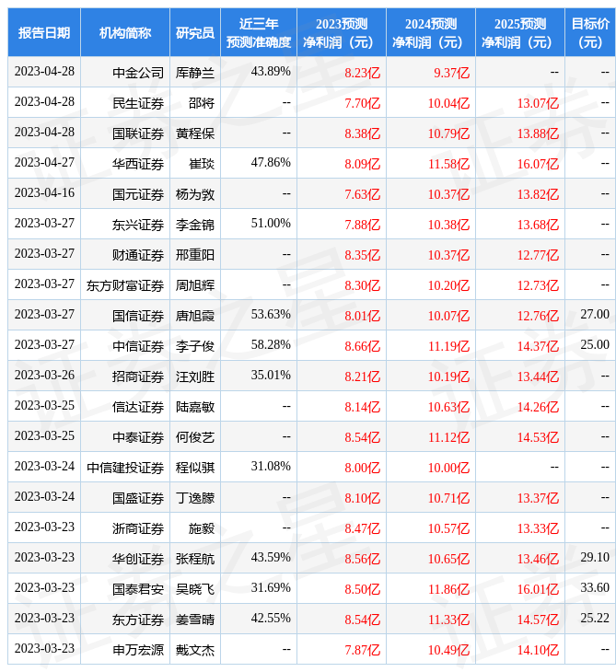The width and height of the screenshot is (616, 672).
Task: Click 国泰君安 institution name
Action: [138, 589]
